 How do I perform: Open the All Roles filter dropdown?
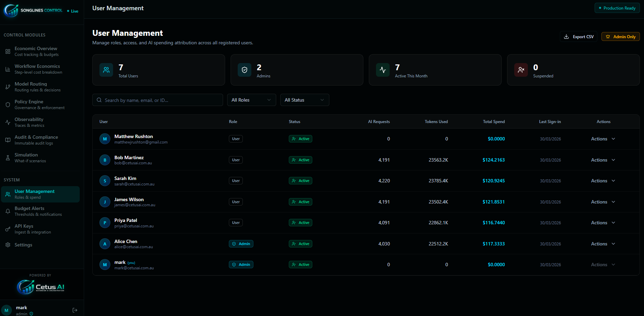click(x=251, y=100)
